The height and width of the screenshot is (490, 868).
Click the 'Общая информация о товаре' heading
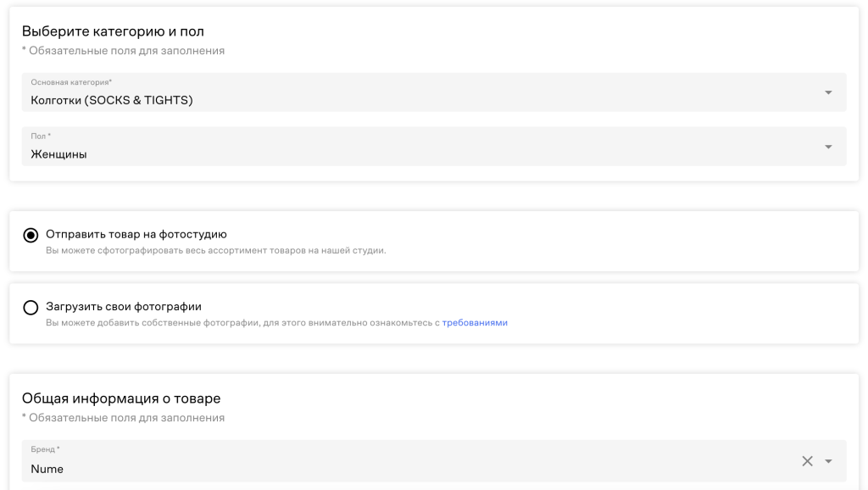[120, 398]
